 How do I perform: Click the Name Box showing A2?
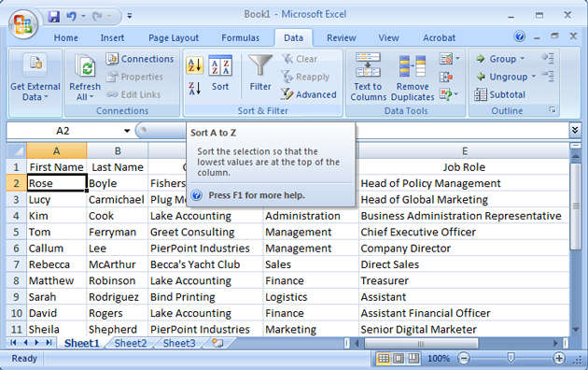63,131
